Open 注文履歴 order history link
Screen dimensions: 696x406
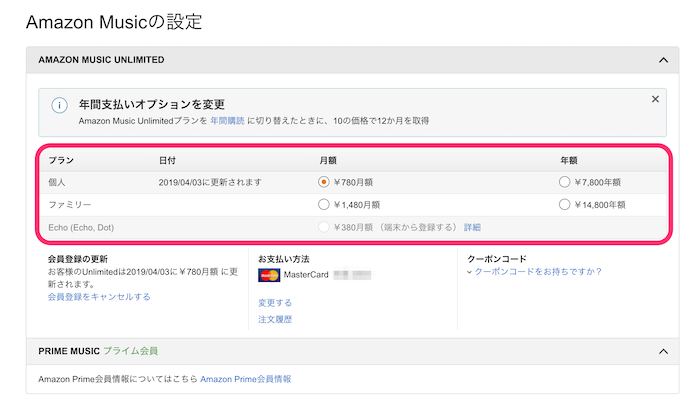pyautogui.click(x=275, y=320)
